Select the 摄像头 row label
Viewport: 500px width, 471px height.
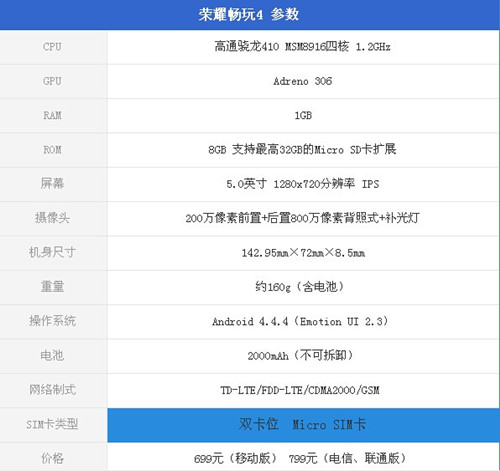[52, 218]
